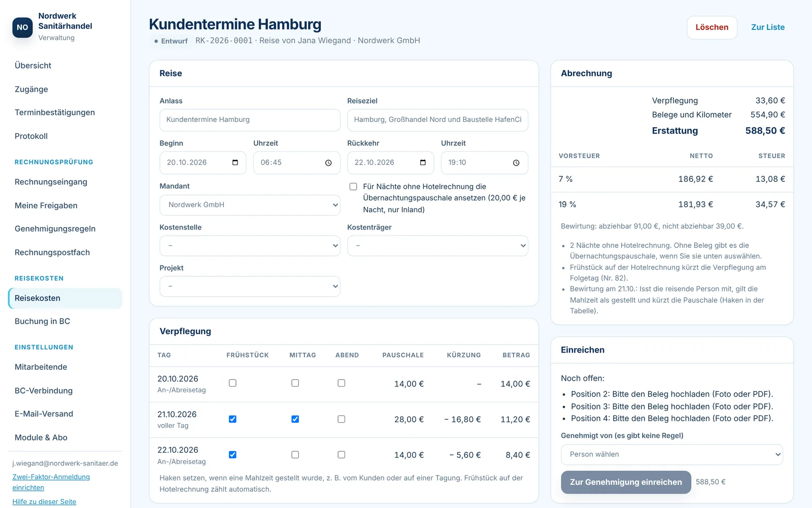
Task: Check Mittag for 20.10.2026
Action: click(x=295, y=383)
